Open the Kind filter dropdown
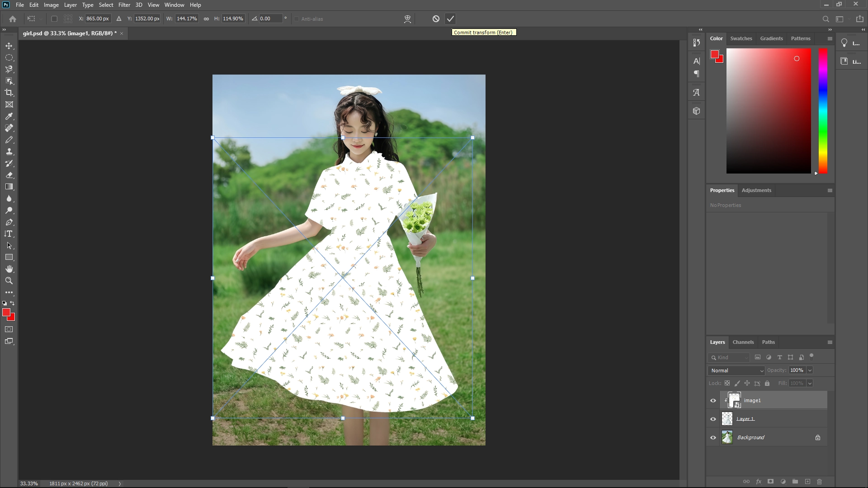Screen dimensions: 868x488 tap(729, 357)
